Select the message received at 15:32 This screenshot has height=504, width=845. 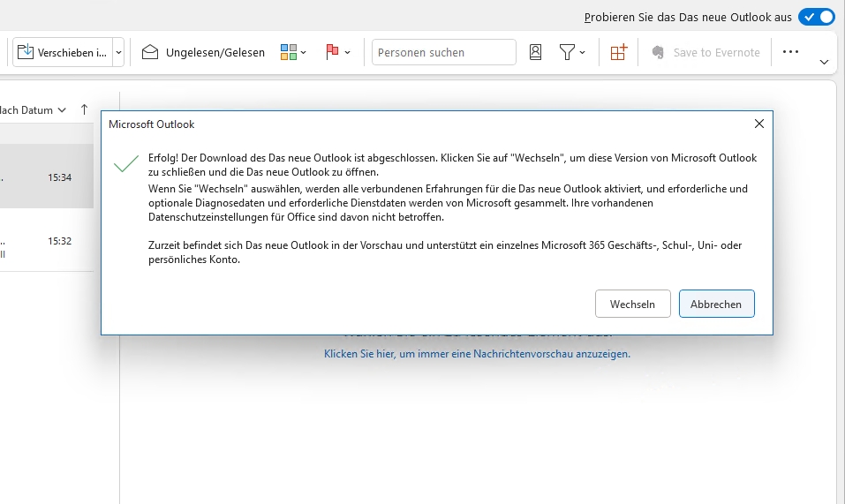point(46,241)
